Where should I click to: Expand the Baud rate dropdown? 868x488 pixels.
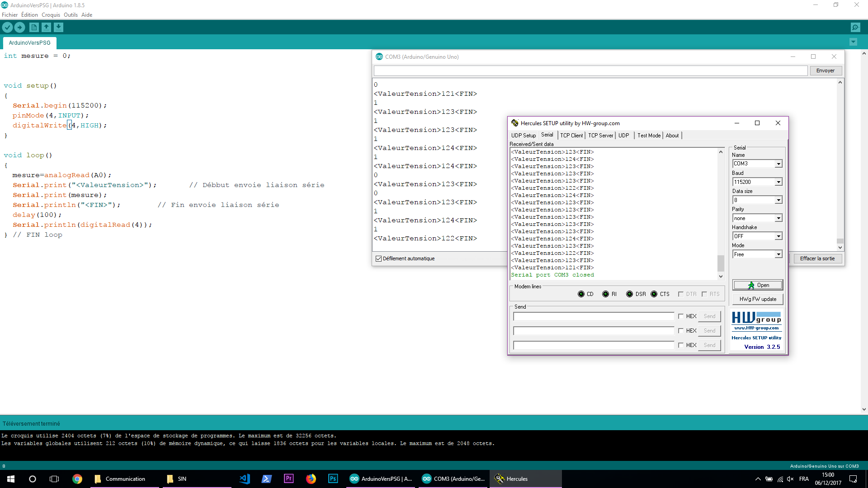click(778, 182)
